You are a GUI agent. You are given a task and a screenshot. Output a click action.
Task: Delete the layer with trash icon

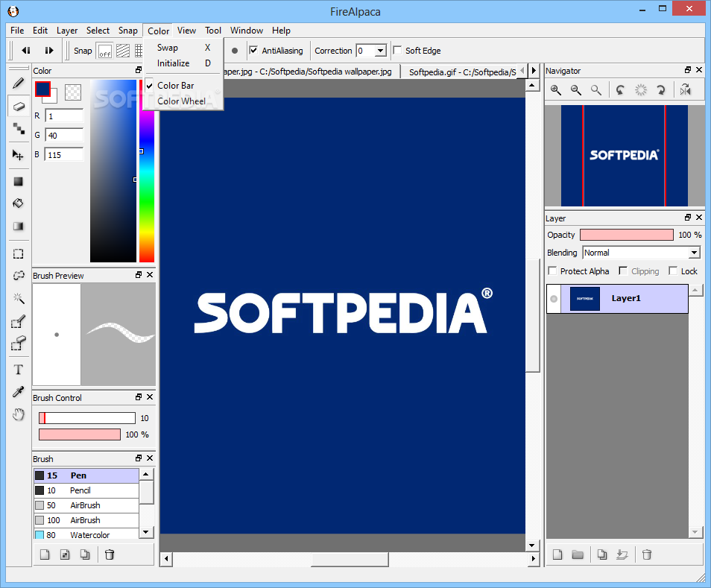pyautogui.click(x=647, y=554)
